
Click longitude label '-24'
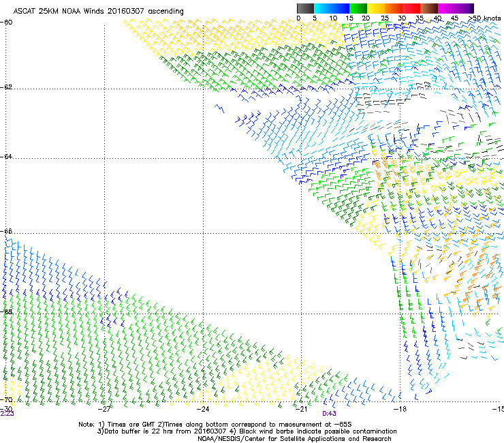pos(203,409)
